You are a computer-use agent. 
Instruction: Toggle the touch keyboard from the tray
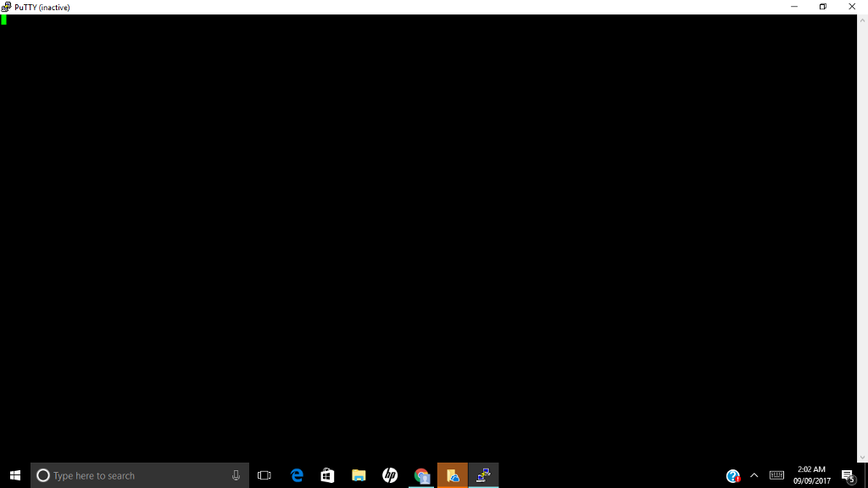pos(776,475)
